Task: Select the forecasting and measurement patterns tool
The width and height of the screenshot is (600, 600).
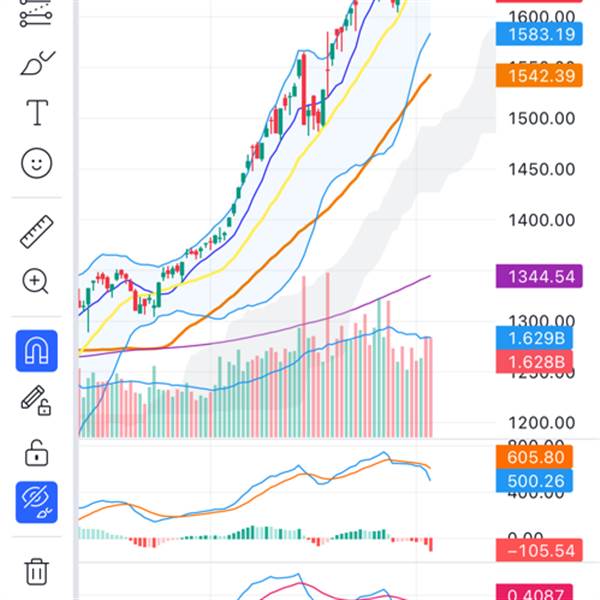Action: [x=36, y=13]
